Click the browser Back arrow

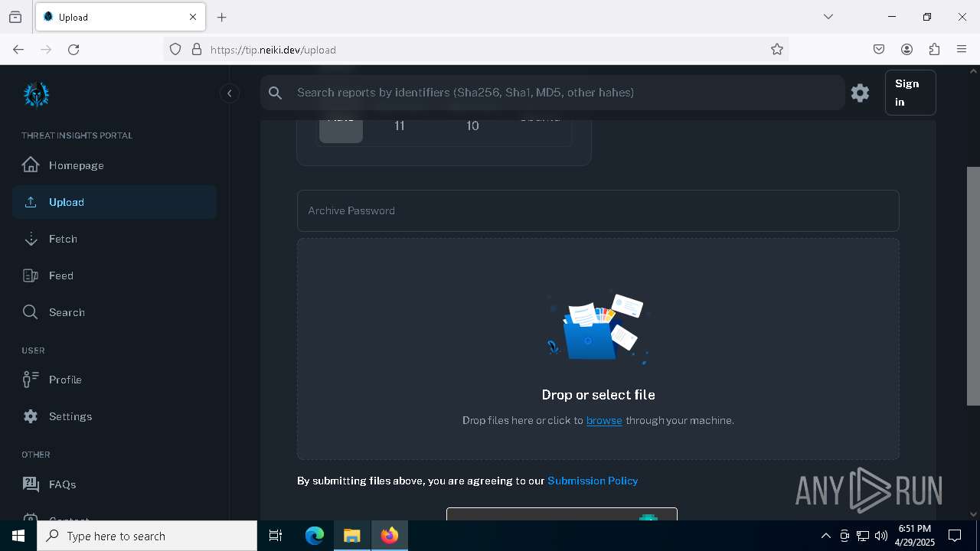coord(18,49)
